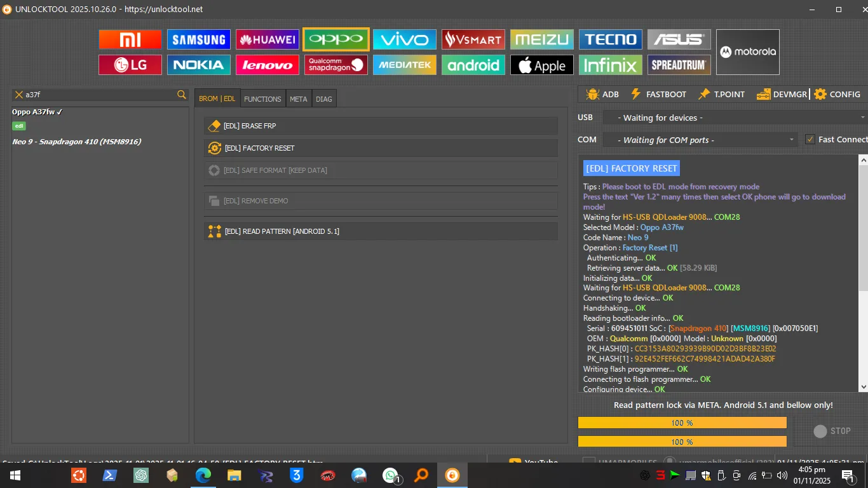This screenshot has width=868, height=488.
Task: Select the MediaTek chipset icon
Action: [405, 65]
